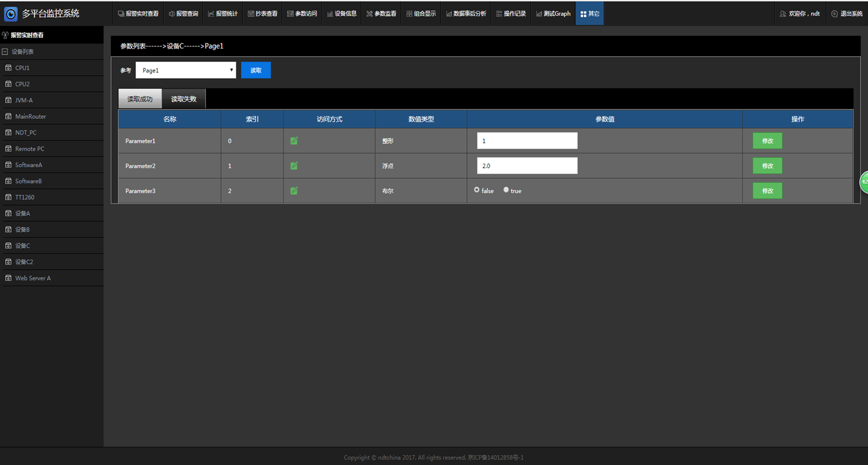The height and width of the screenshot is (465, 868).
Task: Click Parameter1 access mode edit icon
Action: [294, 141]
